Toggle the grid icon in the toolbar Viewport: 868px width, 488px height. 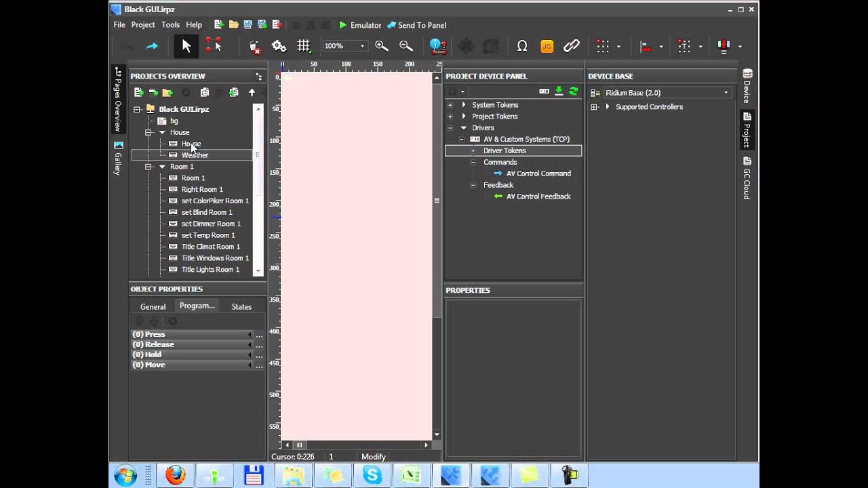click(x=303, y=46)
